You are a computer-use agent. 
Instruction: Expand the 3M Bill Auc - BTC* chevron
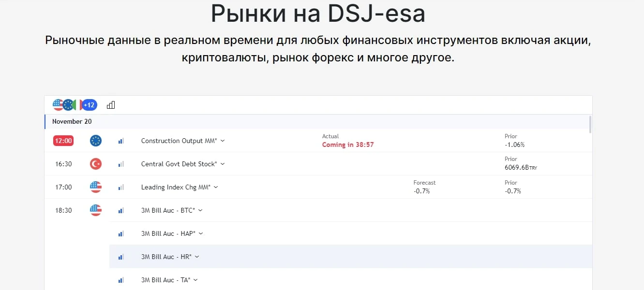[x=200, y=211]
